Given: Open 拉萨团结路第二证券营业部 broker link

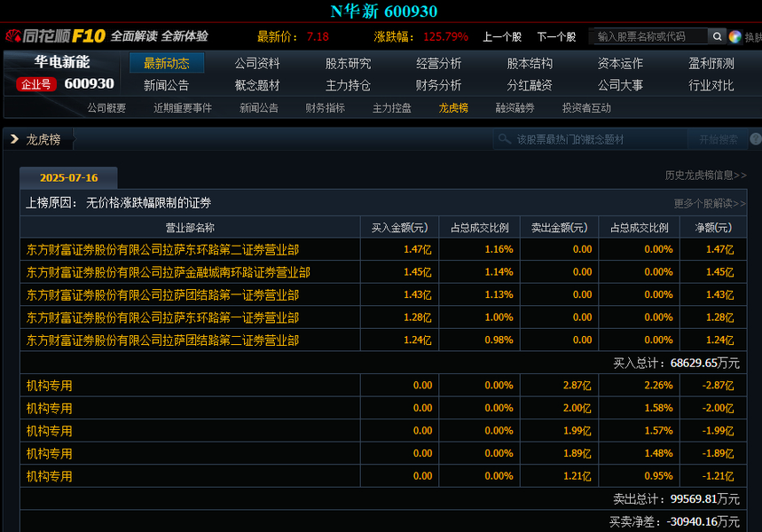Looking at the screenshot, I should point(162,340).
